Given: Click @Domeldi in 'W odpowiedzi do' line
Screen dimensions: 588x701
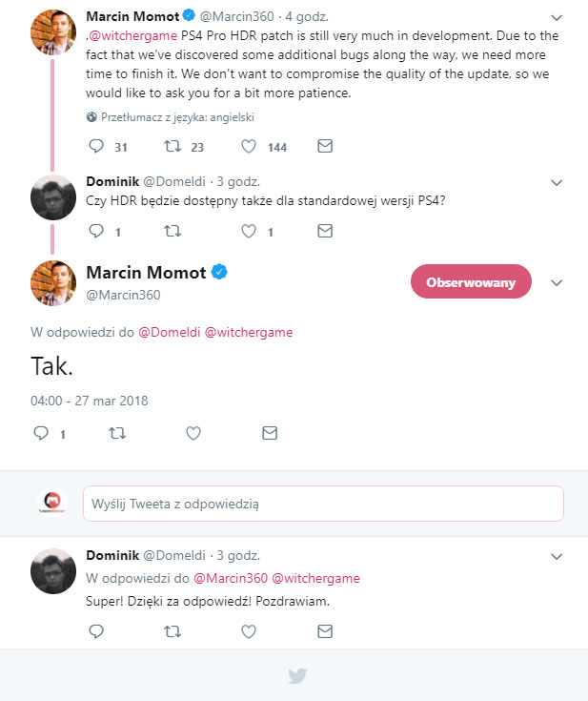Looking at the screenshot, I should click(171, 332).
